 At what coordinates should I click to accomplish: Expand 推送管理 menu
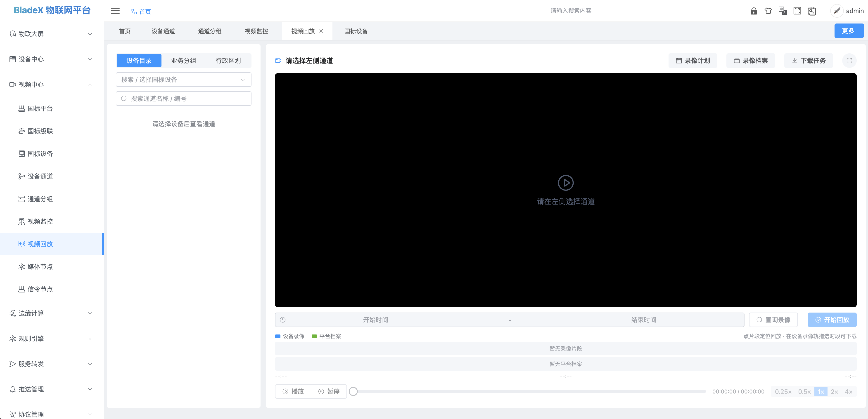tap(52, 389)
